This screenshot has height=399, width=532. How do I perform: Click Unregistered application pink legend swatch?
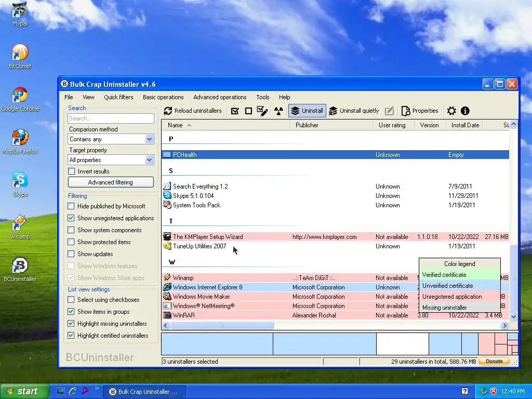[x=460, y=297]
